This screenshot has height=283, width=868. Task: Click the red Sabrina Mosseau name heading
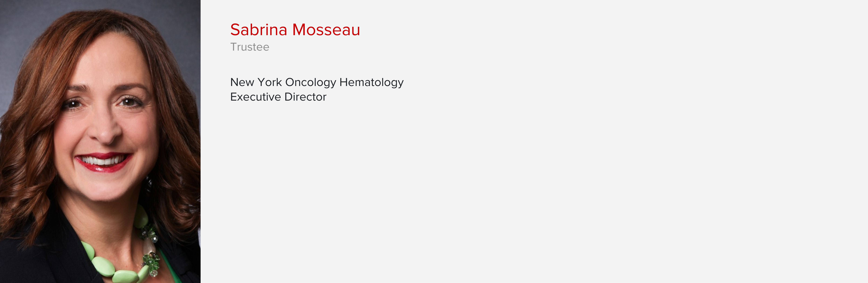click(295, 30)
